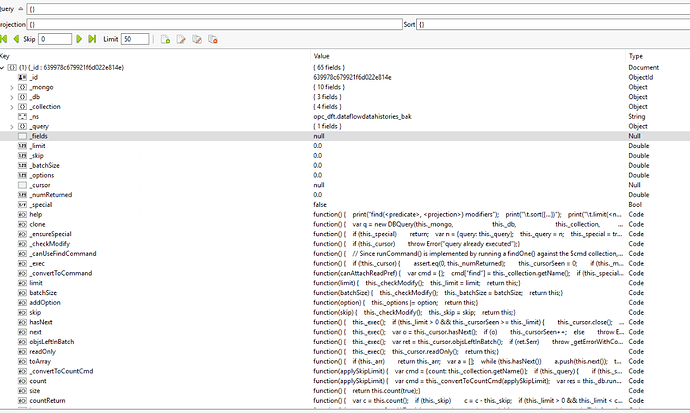Image resolution: width=690 pixels, height=413 pixels.
Task: Click inside the Limit input field
Action: click(x=135, y=39)
